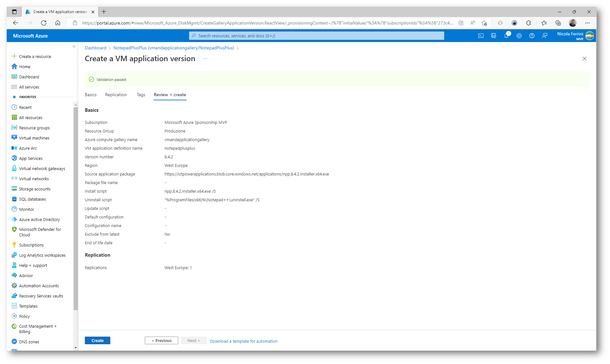610x364 pixels.
Task: Open Policy
Action: coord(24,316)
